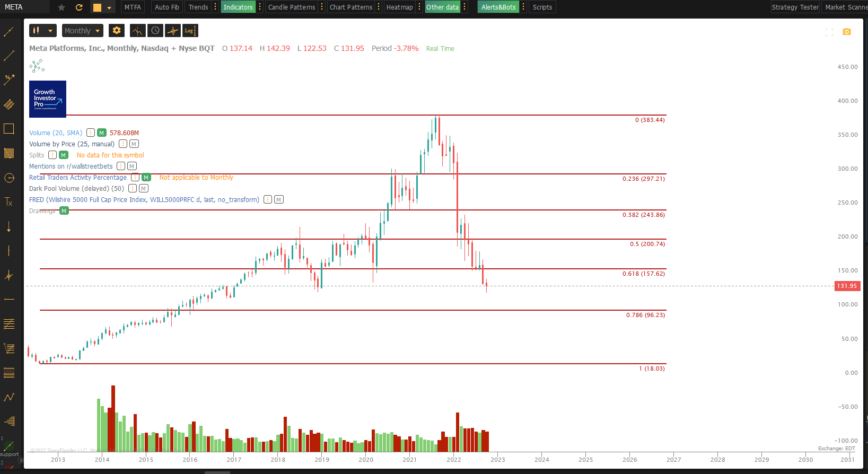Select the trend line drawing tool
Screen dimensions: 868x474
pos(9,31)
